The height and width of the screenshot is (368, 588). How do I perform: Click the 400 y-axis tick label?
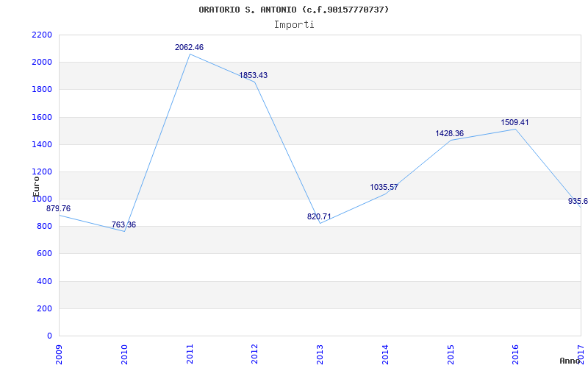tap(44, 281)
